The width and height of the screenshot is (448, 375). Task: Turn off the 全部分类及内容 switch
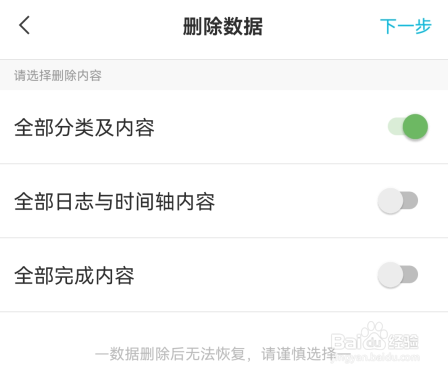tap(408, 127)
